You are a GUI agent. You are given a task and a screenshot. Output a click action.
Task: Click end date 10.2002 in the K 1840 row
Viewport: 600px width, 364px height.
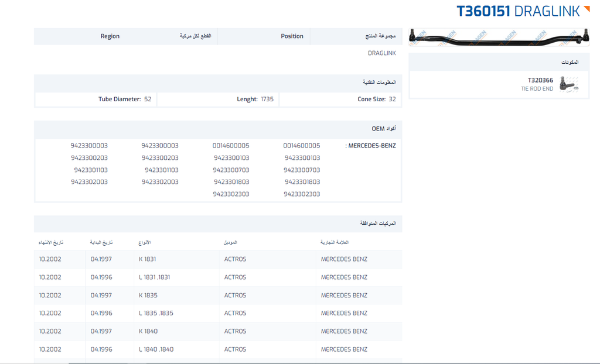(x=50, y=331)
